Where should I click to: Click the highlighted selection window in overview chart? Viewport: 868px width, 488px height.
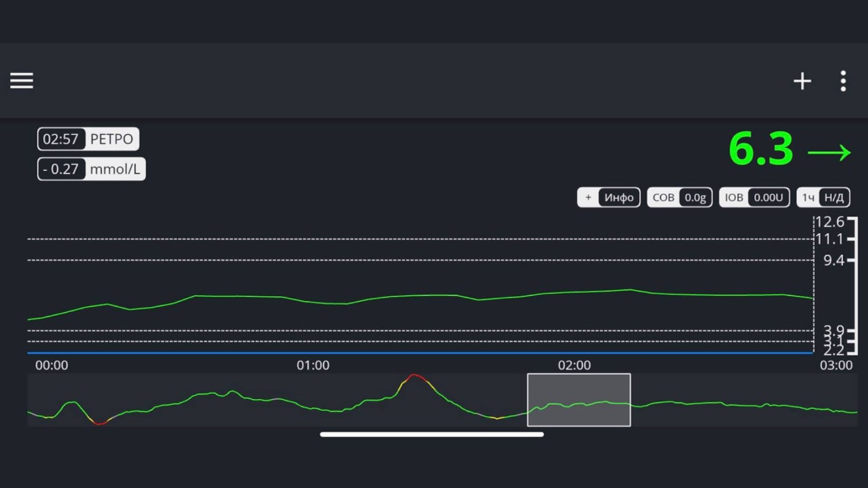[578, 400]
